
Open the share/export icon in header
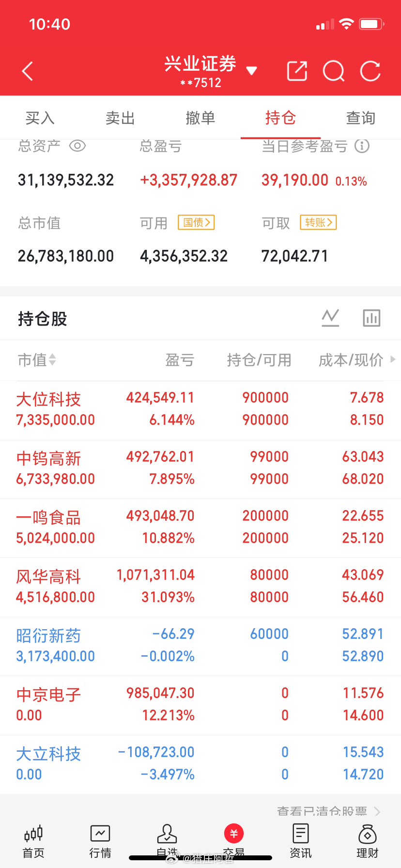point(297,71)
